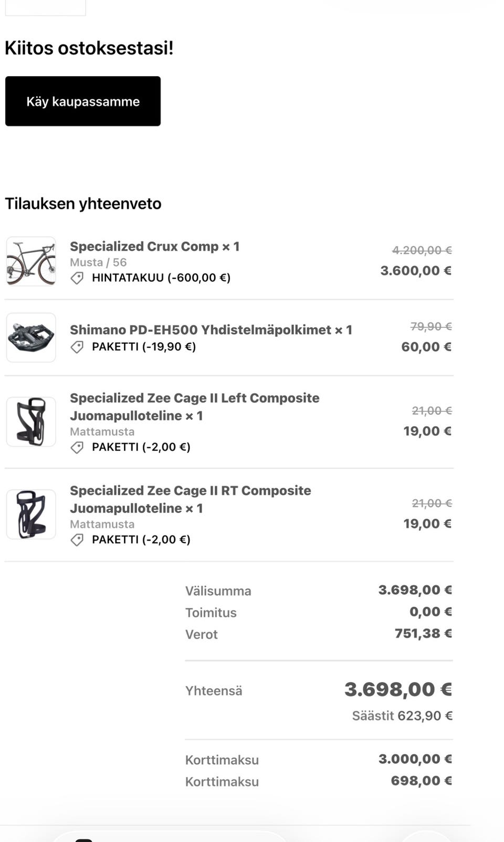
Task: Click the HINTATAKUU discount tag icon
Action: pyautogui.click(x=77, y=278)
